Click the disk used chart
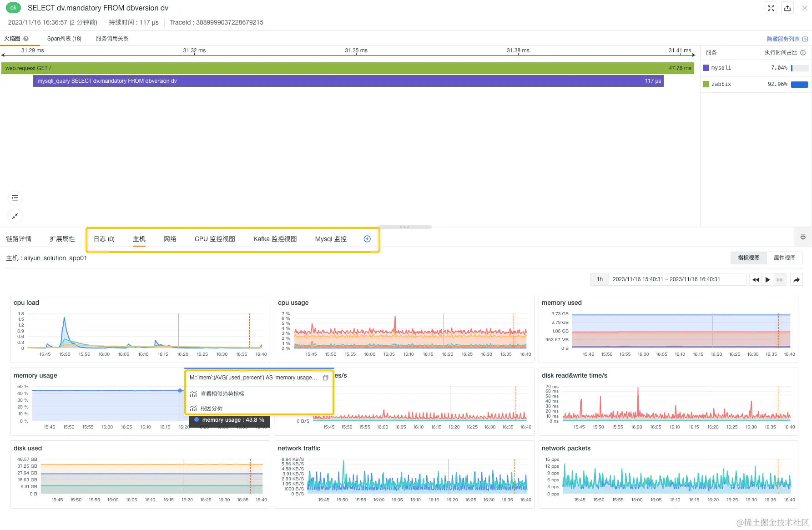The image size is (812, 530). click(x=140, y=474)
